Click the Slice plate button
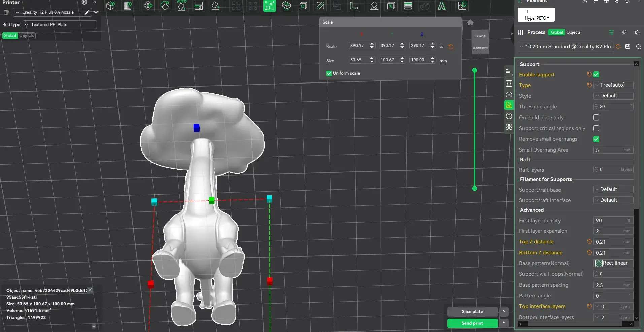Viewport: 644px width, 332px height. (x=472, y=311)
